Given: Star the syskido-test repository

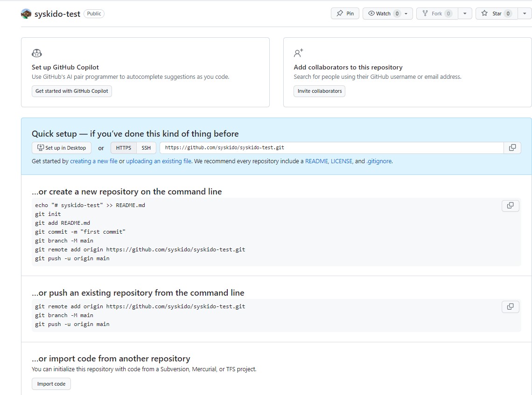Looking at the screenshot, I should point(497,14).
